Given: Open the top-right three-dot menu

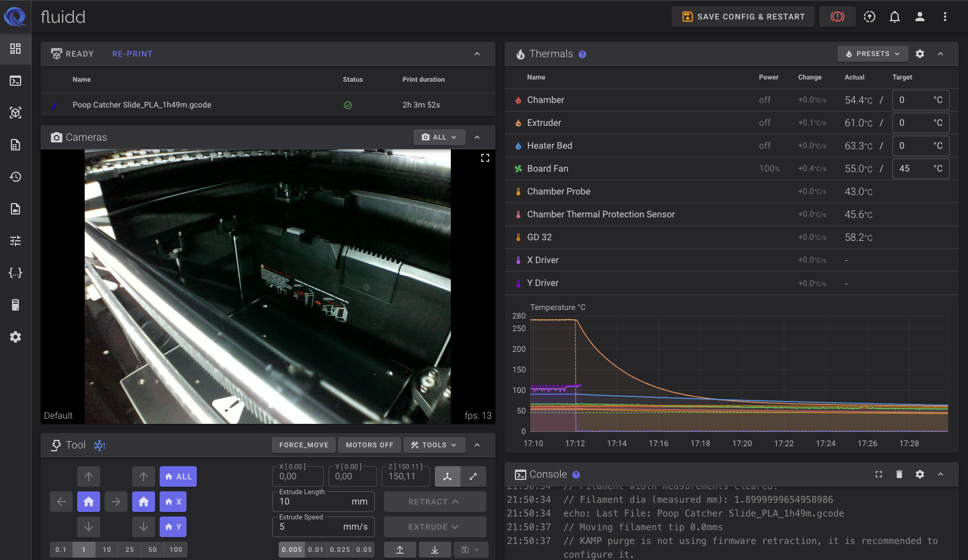Looking at the screenshot, I should [x=945, y=17].
